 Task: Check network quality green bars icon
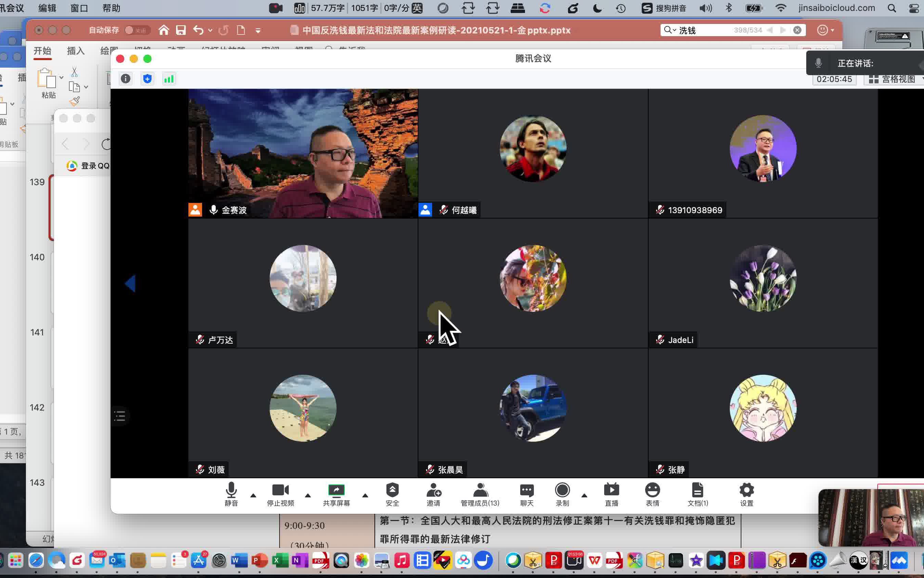pyautogui.click(x=169, y=79)
